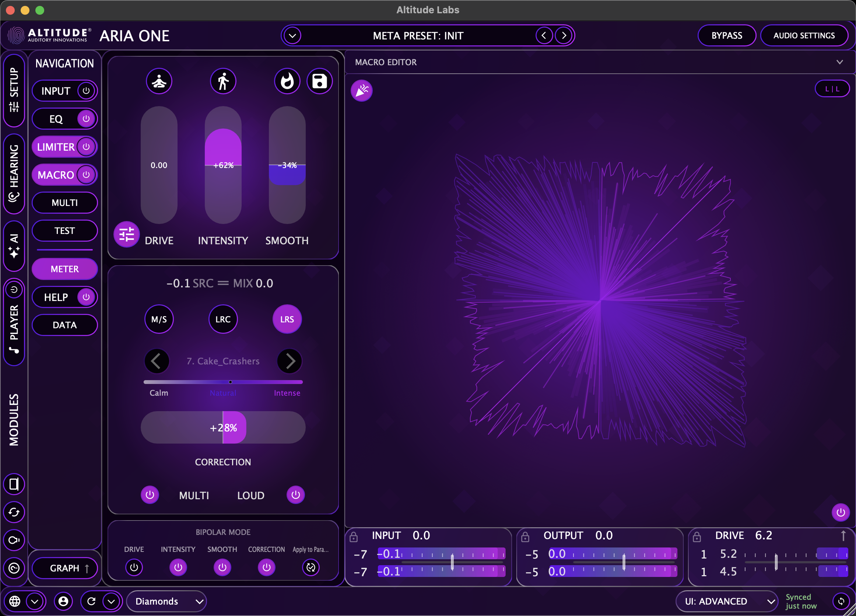Image resolution: width=856 pixels, height=616 pixels.
Task: Toggle the EQ module power switch
Action: 86,118
